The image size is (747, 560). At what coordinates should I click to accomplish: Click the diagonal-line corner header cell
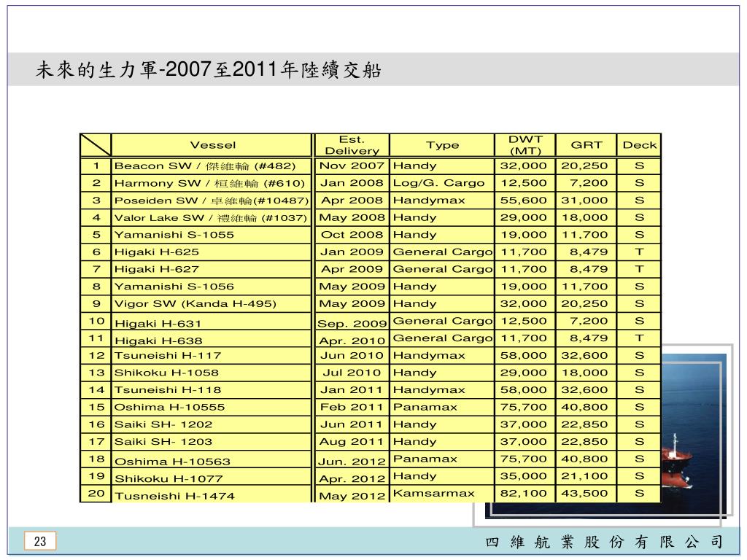[x=96, y=145]
